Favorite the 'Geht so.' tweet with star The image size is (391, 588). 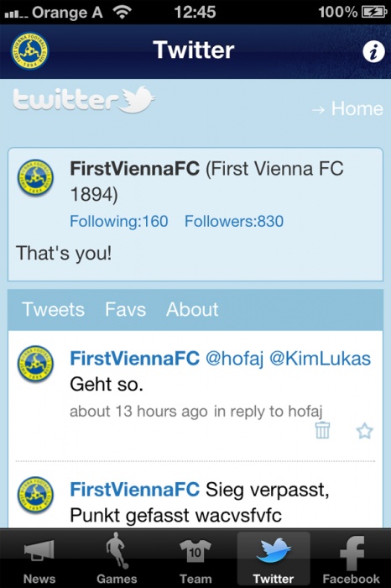tap(364, 430)
